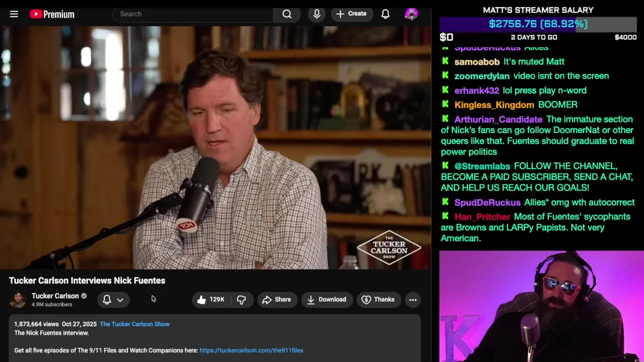Click video title Tucker Carlson Interviews Nick Fuentes
Image resolution: width=644 pixels, height=362 pixels.
(87, 281)
